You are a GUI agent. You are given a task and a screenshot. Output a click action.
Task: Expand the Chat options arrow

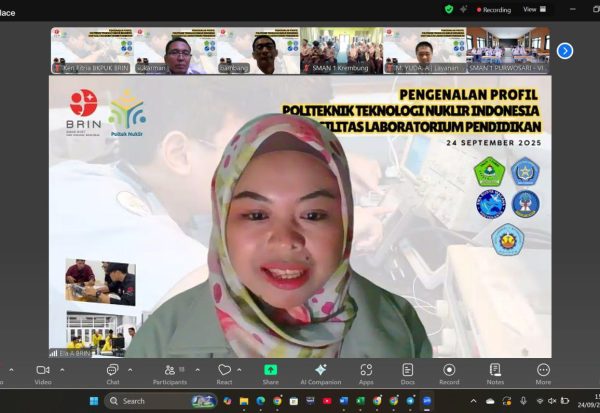click(130, 369)
